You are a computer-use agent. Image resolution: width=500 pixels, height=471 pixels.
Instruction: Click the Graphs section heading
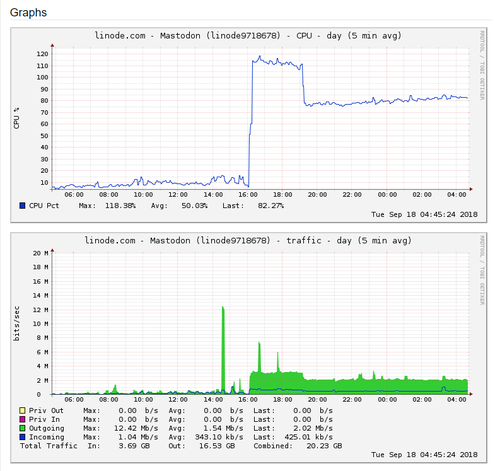(x=28, y=13)
